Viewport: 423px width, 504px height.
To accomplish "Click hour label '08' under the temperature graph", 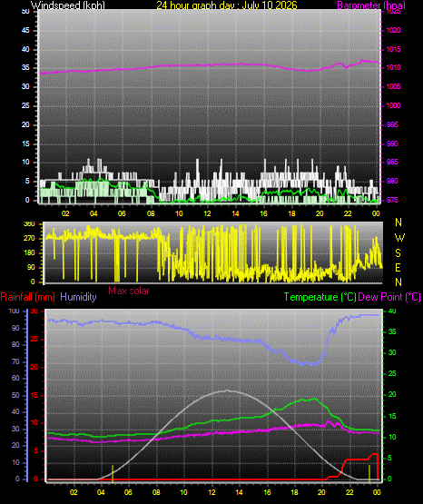I will 156,492.
